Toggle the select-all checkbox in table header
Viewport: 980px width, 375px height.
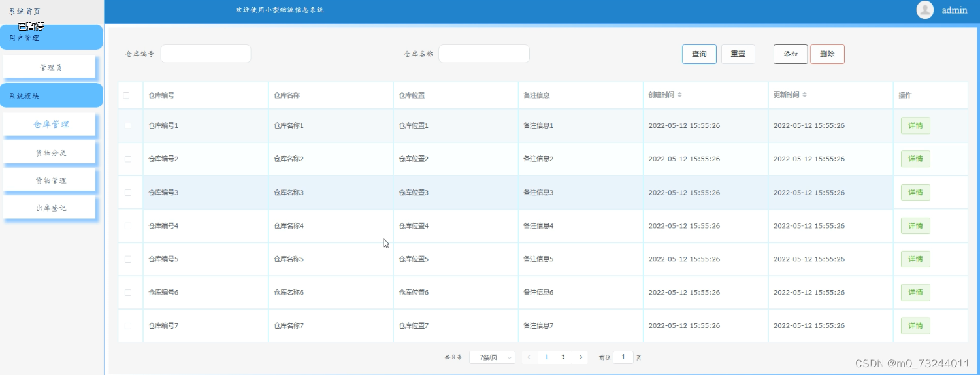[127, 95]
